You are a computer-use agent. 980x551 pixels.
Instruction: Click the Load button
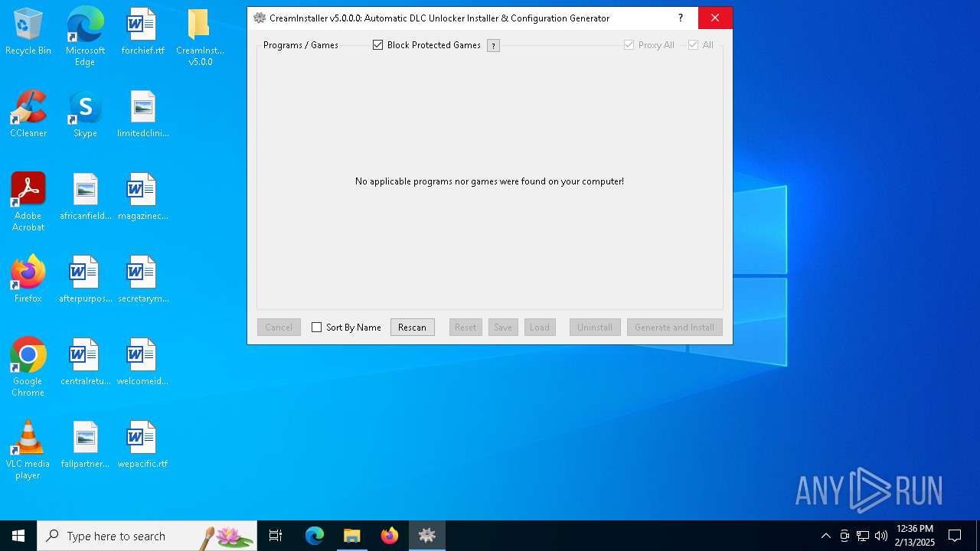click(540, 328)
